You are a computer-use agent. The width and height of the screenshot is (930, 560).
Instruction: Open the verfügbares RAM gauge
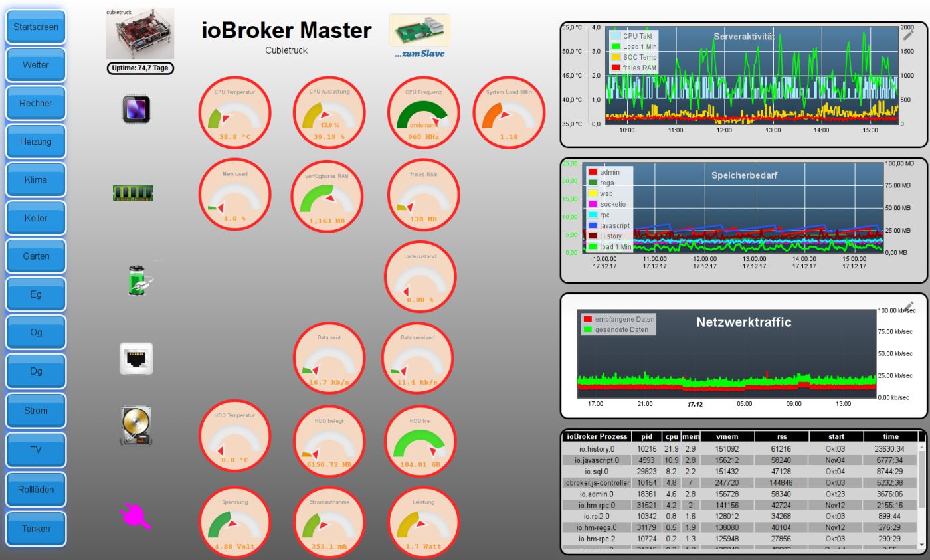tap(327, 196)
